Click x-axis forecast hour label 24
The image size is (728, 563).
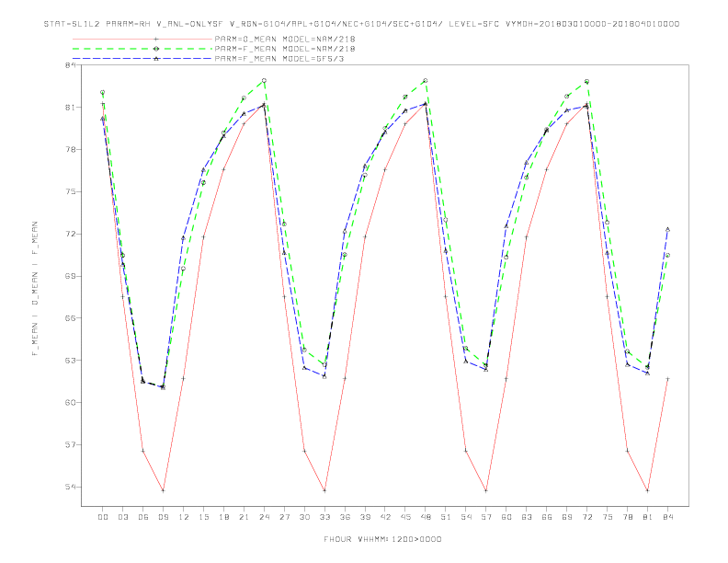click(264, 517)
